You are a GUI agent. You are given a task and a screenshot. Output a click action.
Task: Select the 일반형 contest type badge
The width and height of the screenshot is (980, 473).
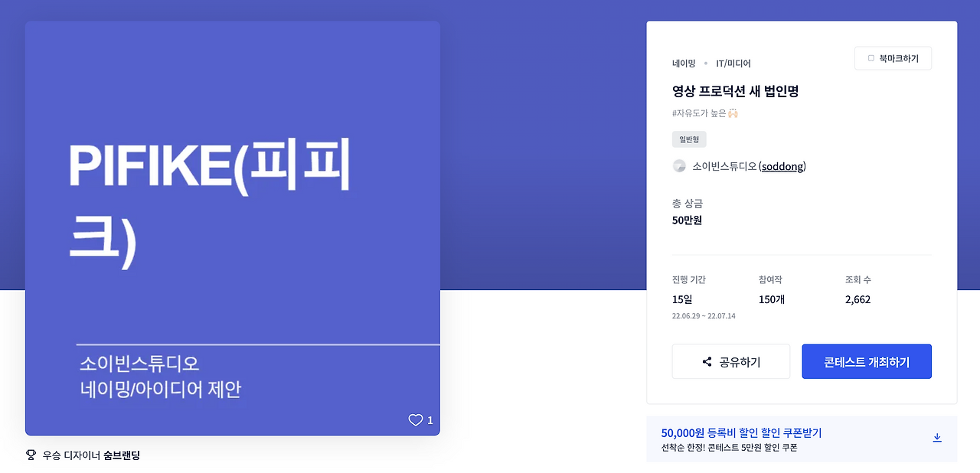[688, 139]
